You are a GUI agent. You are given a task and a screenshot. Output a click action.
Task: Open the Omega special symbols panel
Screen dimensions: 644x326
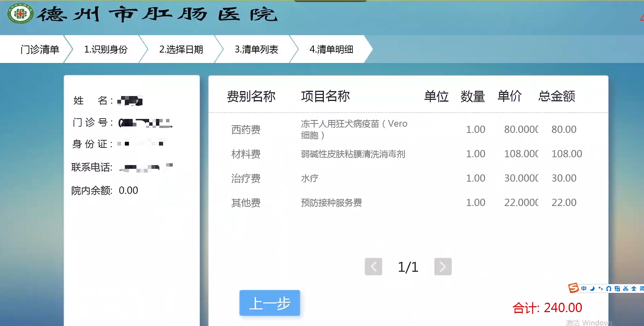click(609, 288)
